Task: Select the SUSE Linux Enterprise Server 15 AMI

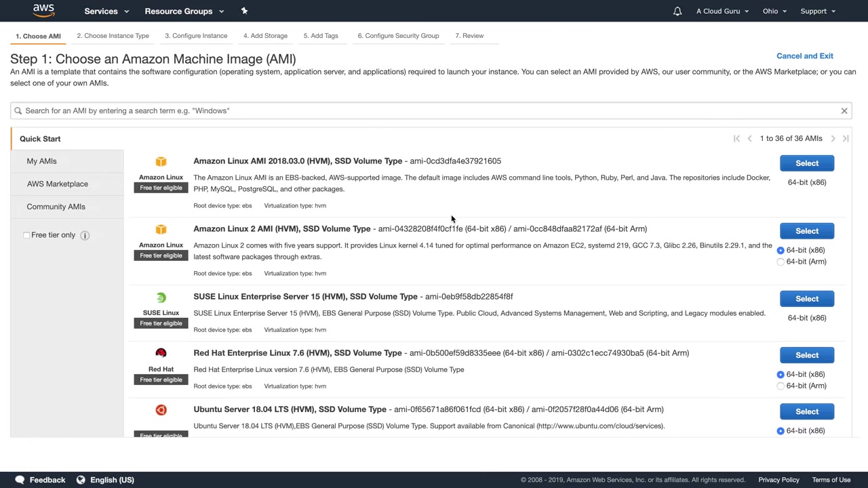Action: coord(807,299)
